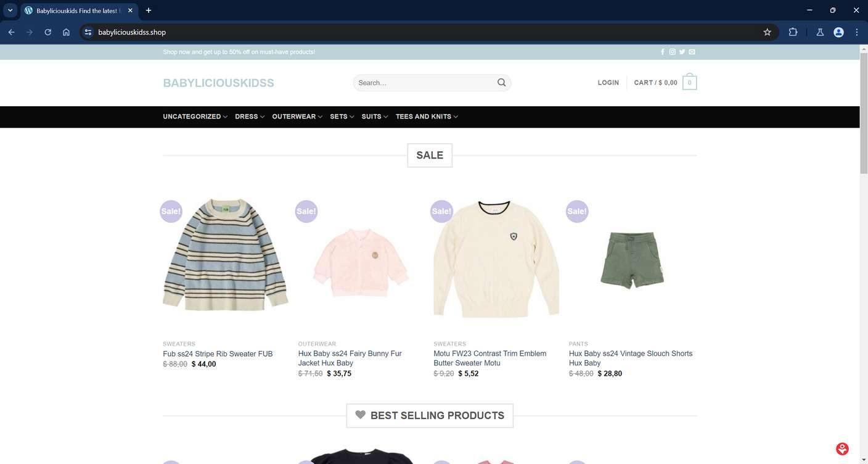The image size is (868, 464).
Task: Expand the Suits menu
Action: pyautogui.click(x=375, y=117)
